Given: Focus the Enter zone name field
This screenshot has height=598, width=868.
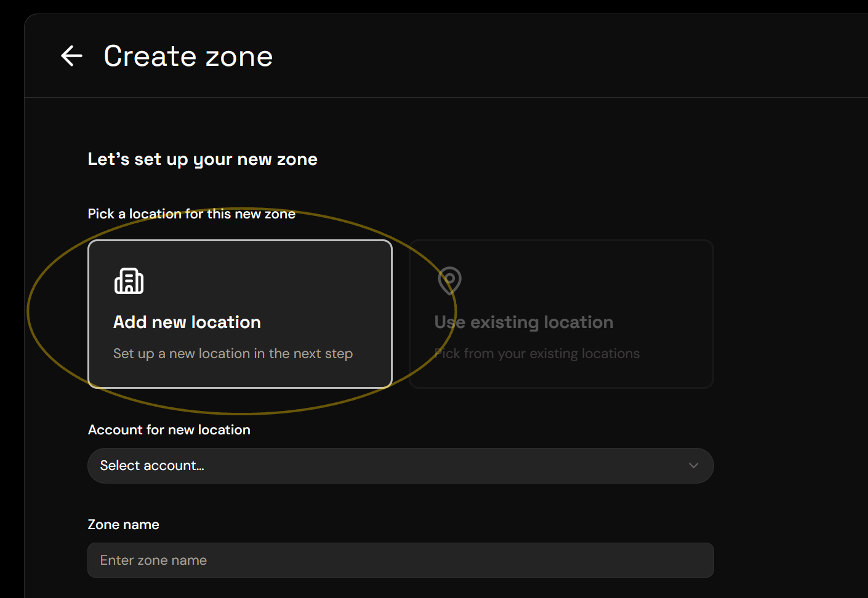Looking at the screenshot, I should click(x=401, y=560).
